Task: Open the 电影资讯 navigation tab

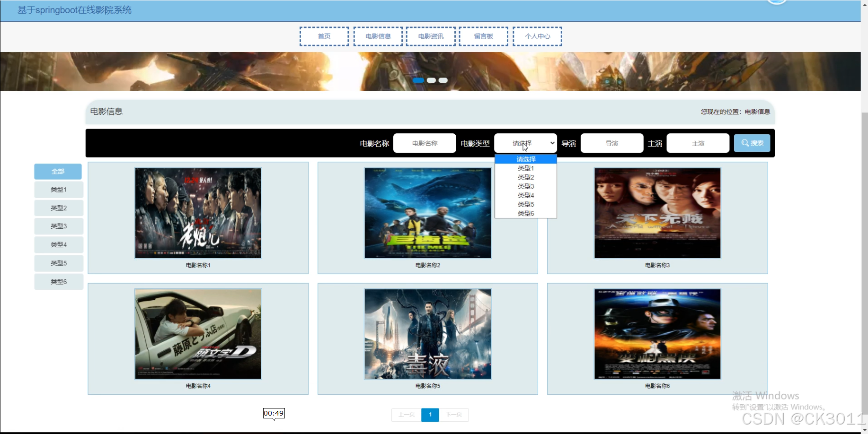Action: (431, 36)
